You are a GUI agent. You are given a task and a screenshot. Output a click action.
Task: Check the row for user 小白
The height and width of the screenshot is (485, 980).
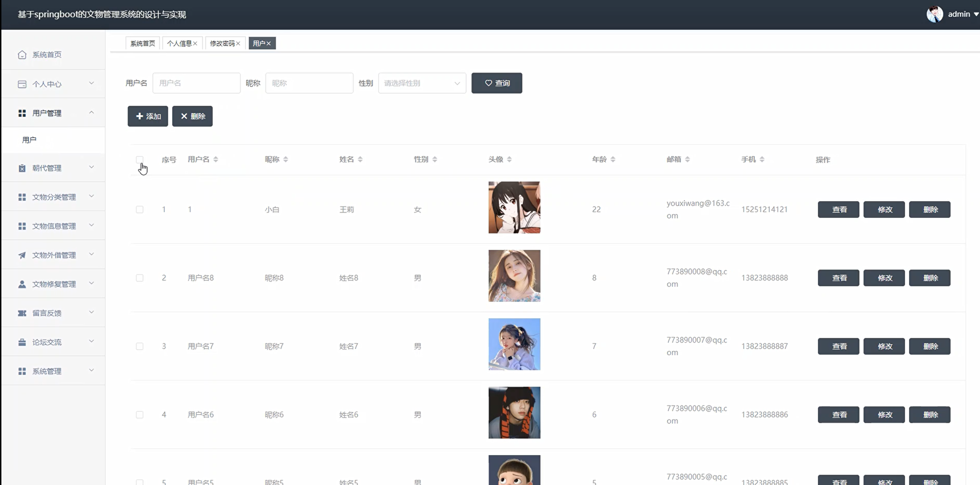140,210
